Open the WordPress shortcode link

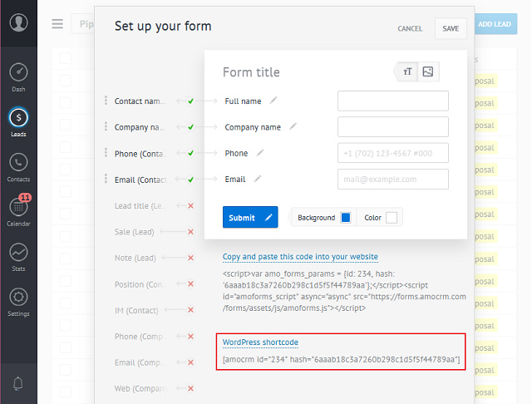(x=260, y=342)
